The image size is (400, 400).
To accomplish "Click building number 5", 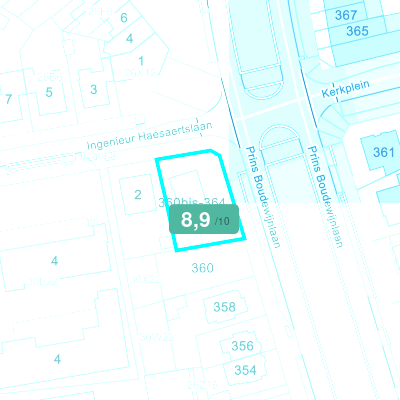I will click(49, 92).
